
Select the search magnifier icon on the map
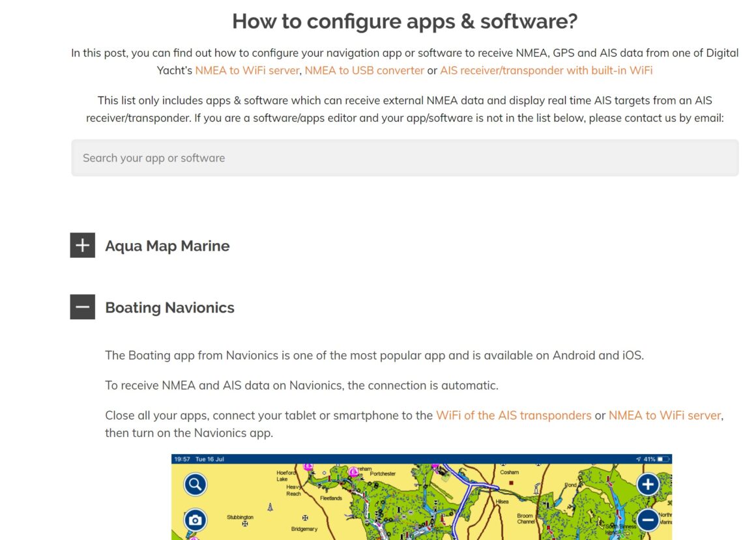(x=194, y=485)
